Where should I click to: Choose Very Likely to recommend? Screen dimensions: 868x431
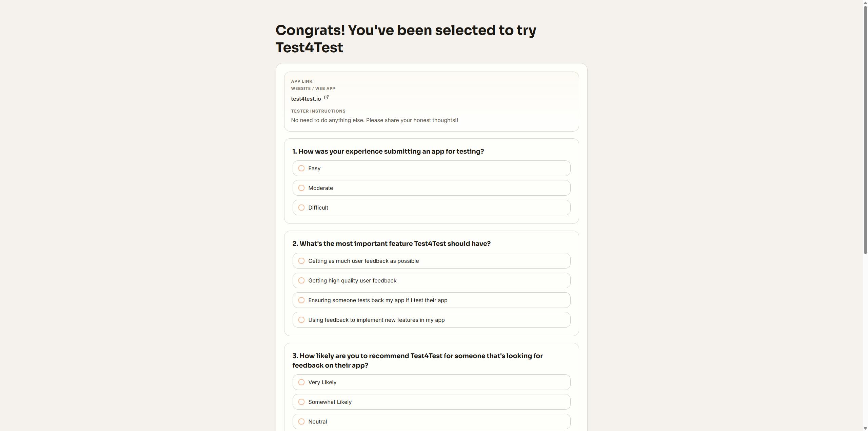click(x=431, y=382)
